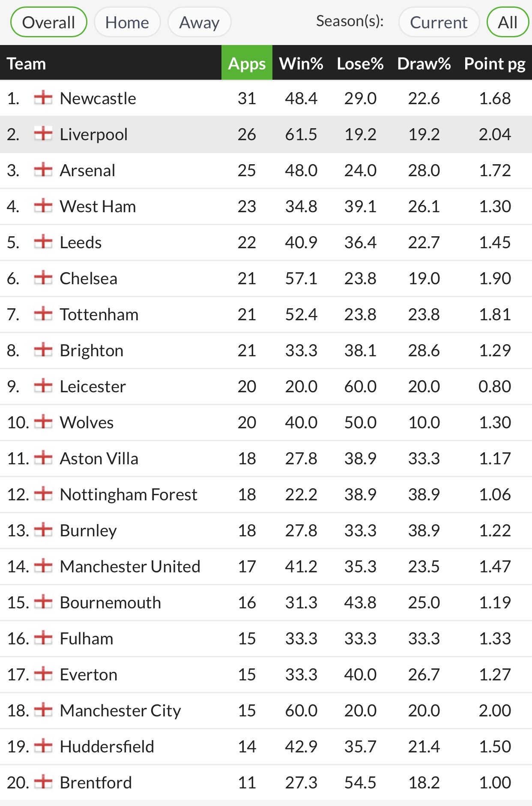
Task: Select the Overall filter pill
Action: tap(48, 22)
